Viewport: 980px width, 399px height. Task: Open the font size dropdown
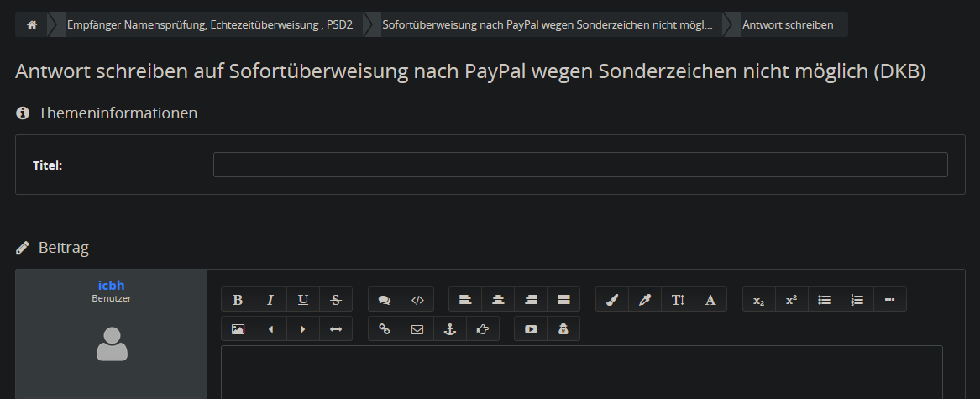pyautogui.click(x=678, y=300)
